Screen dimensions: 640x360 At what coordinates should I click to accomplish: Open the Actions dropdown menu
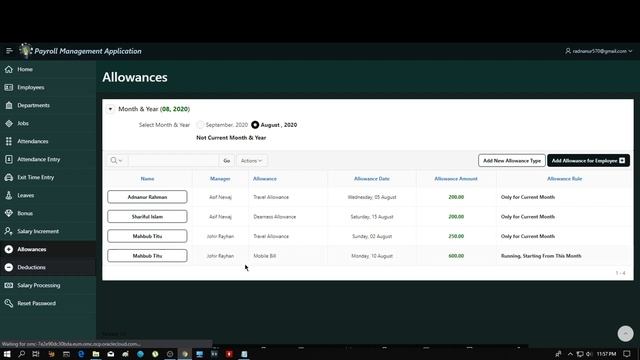[x=251, y=160]
